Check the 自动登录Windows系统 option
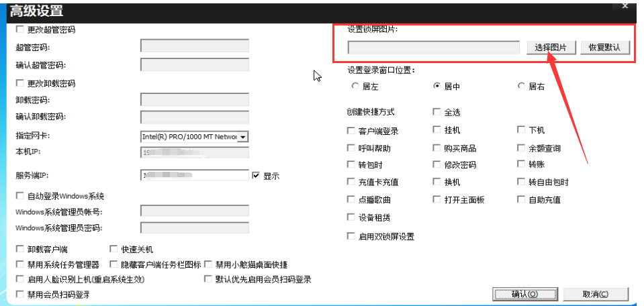 point(19,196)
